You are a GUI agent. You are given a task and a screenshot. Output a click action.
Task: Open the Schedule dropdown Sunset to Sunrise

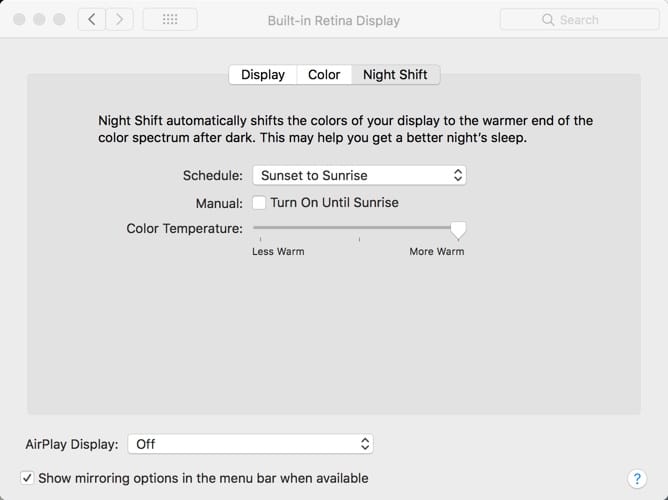[x=359, y=175]
